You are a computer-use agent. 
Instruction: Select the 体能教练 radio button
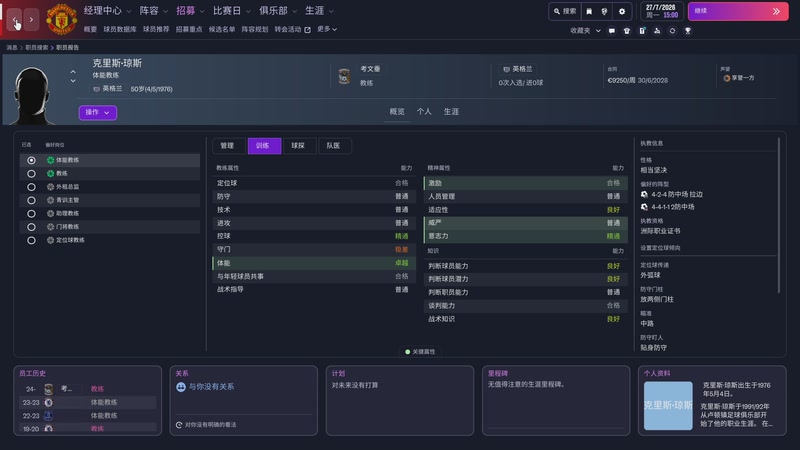coord(31,160)
